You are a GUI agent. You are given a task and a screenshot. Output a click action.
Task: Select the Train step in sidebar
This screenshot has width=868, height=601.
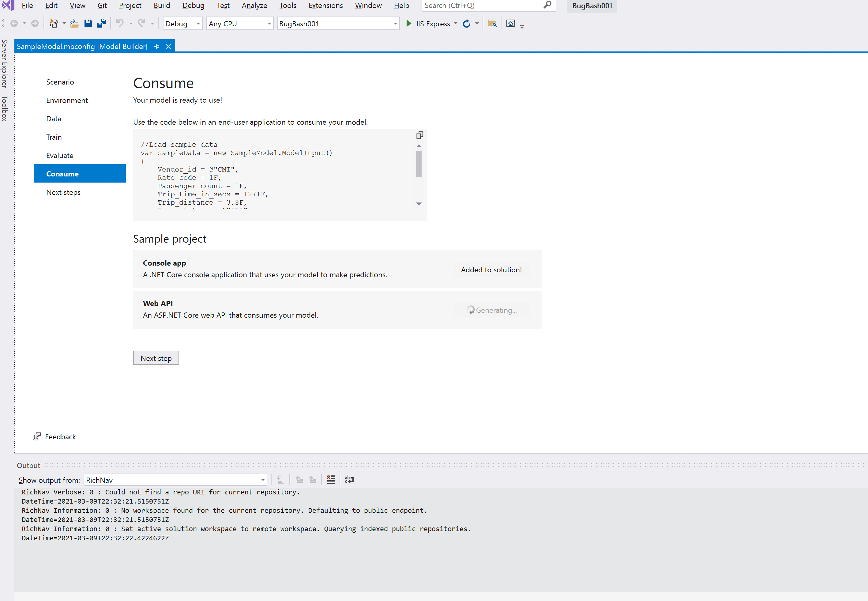[x=80, y=137]
